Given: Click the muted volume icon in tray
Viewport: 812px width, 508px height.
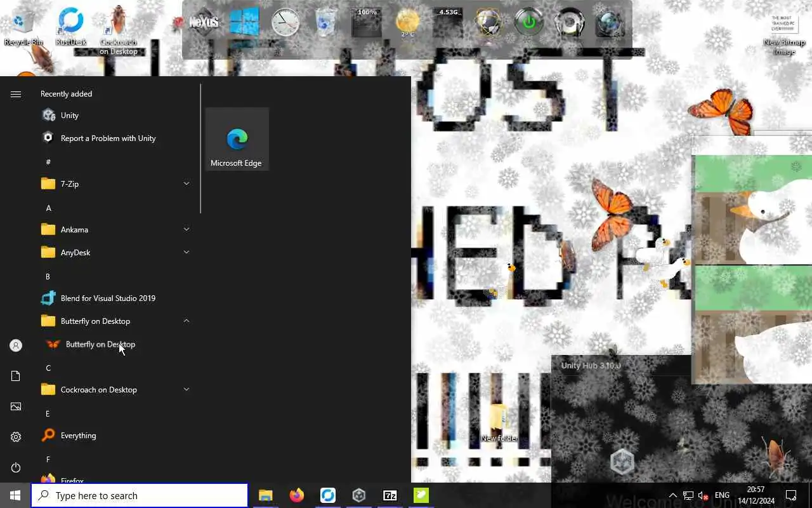Looking at the screenshot, I should pyautogui.click(x=703, y=495).
